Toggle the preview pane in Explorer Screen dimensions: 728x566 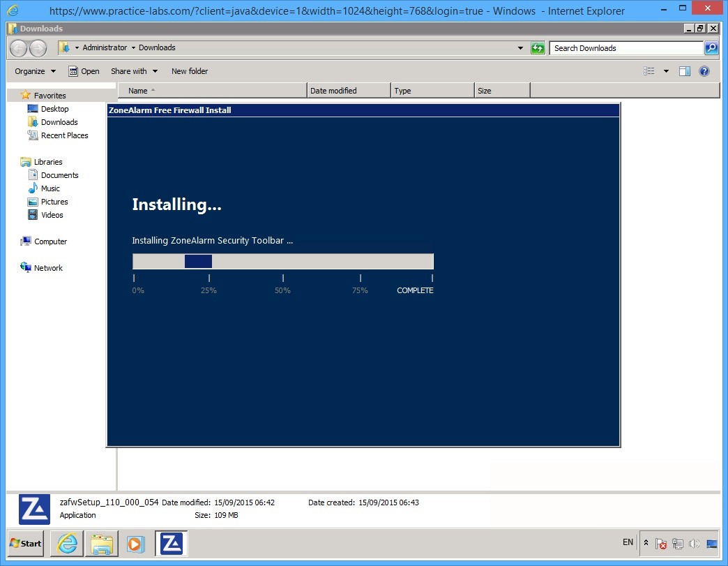click(x=684, y=70)
